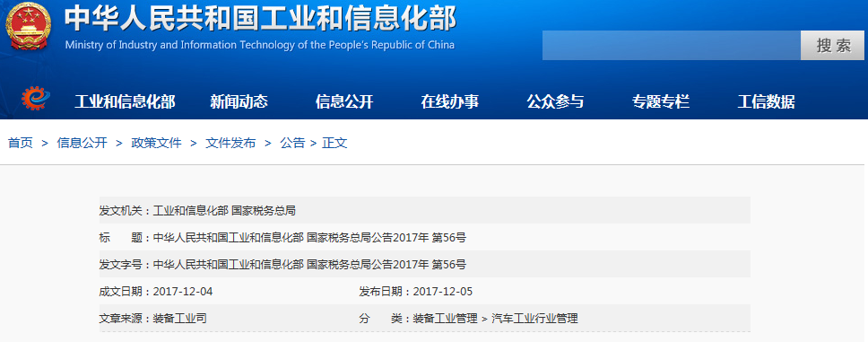Click article source 装备工业司

[x=180, y=319]
